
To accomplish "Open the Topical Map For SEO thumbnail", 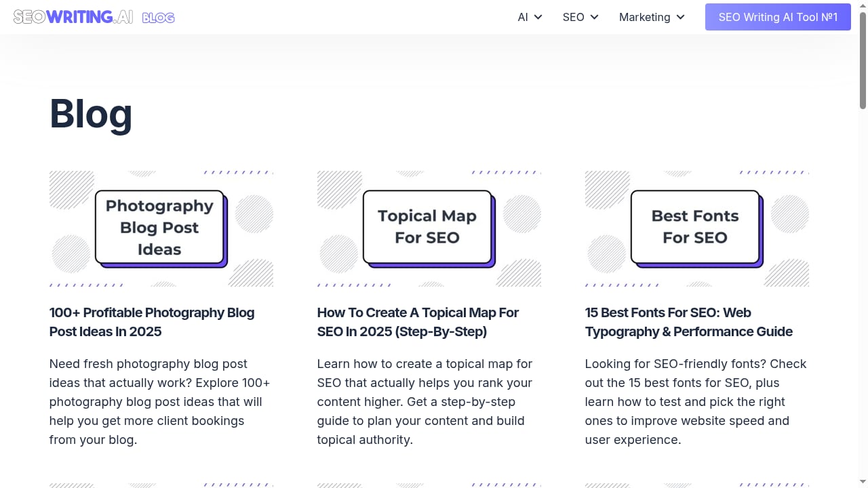I will click(429, 228).
